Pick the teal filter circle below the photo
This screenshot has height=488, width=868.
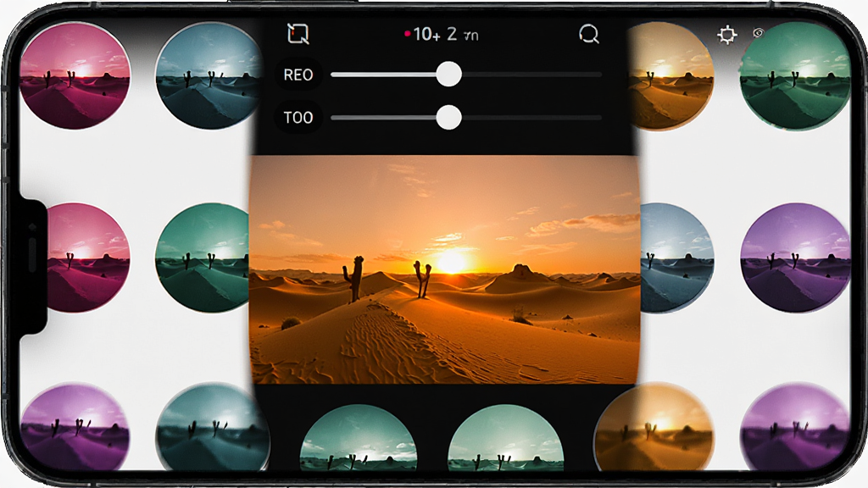(359, 438)
